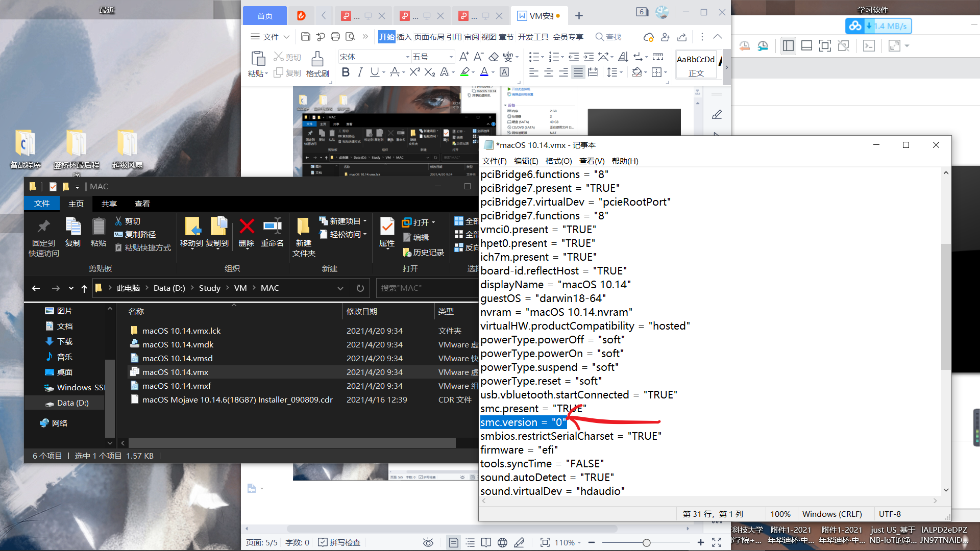Click the New Folder (新建文件夹) icon
This screenshot has height=551, width=980.
(x=303, y=227)
